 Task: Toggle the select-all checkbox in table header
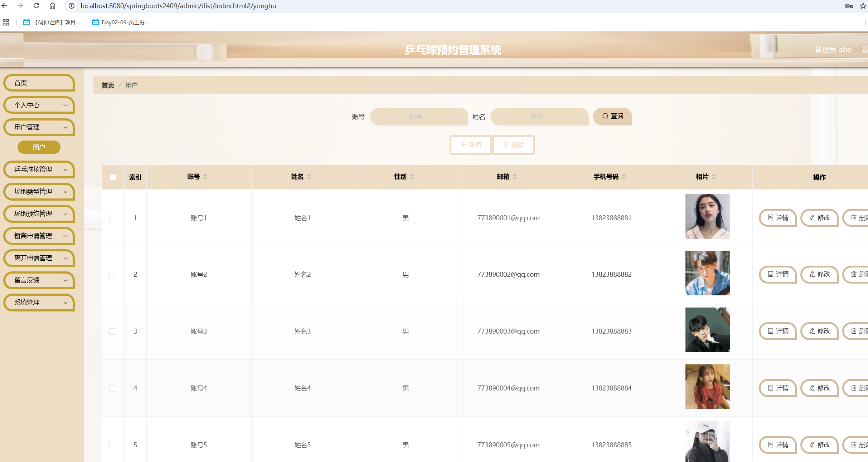coord(113,177)
